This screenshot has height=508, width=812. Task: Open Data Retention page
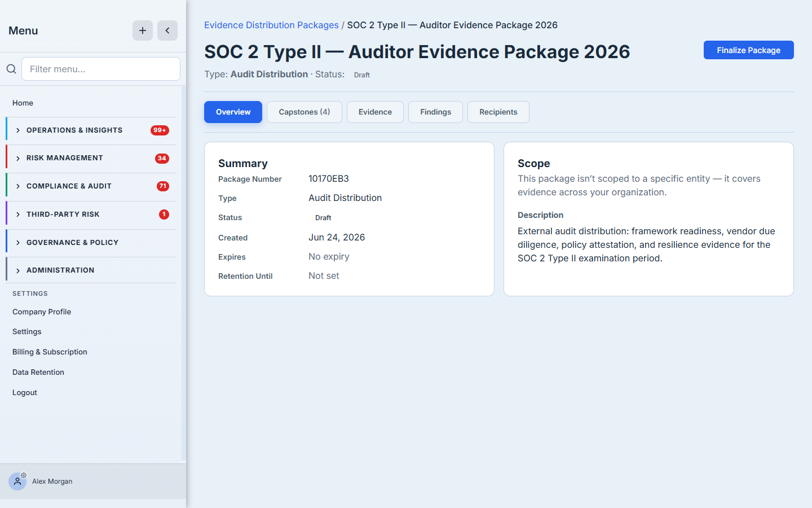38,372
